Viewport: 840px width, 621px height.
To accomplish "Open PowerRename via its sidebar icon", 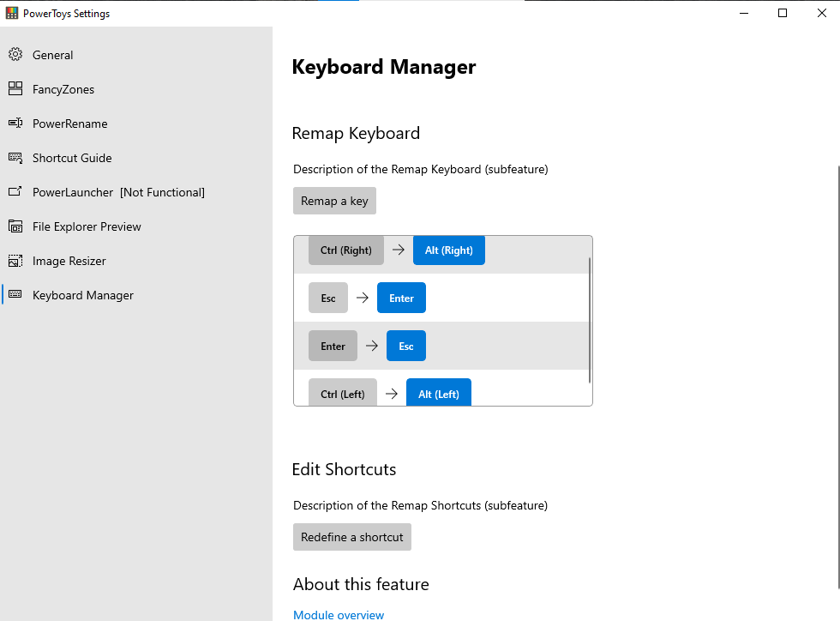I will tap(15, 123).
